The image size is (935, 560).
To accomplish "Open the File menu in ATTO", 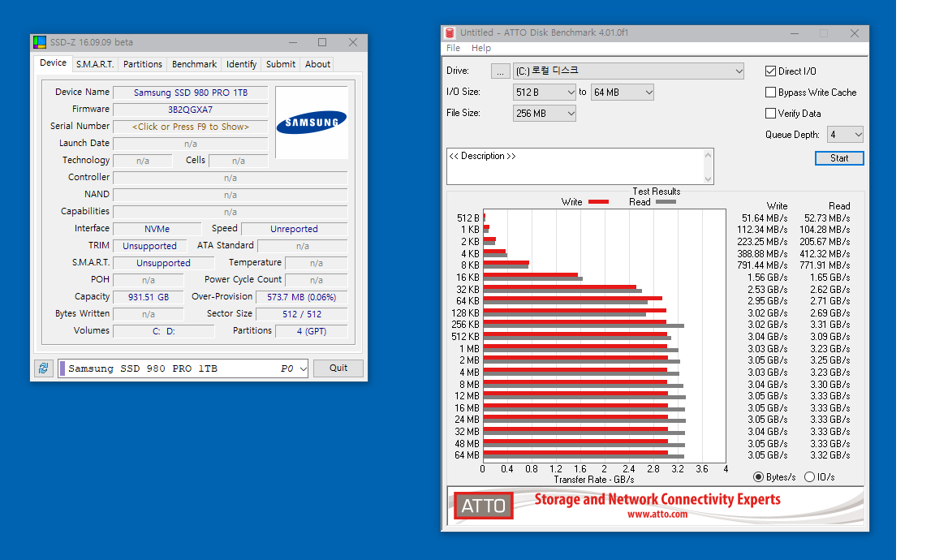I will 453,49.
